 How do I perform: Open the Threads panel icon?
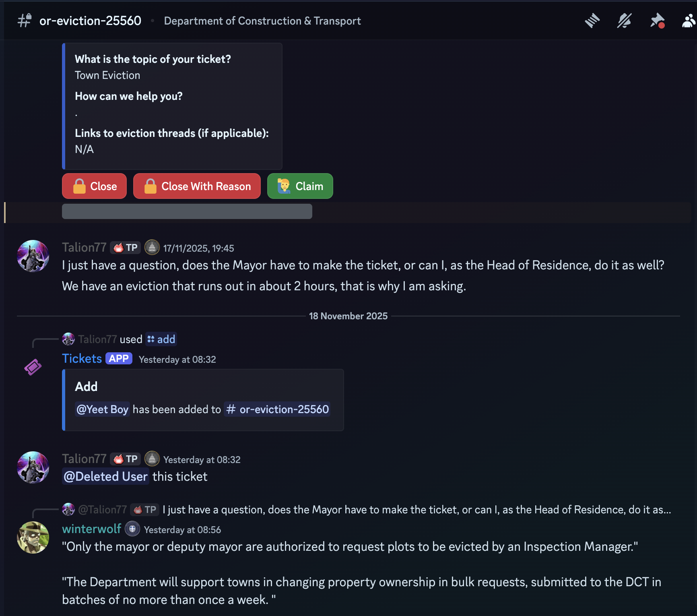coord(592,21)
